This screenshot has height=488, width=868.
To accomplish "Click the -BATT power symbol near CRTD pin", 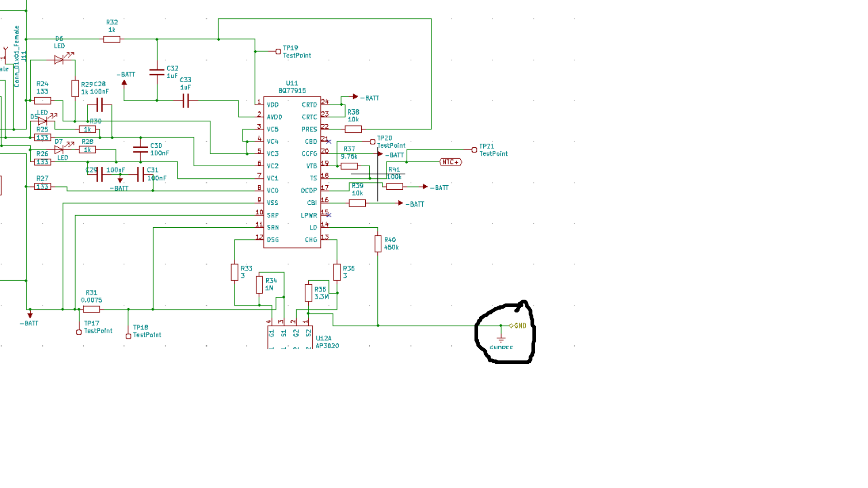I will 355,97.
